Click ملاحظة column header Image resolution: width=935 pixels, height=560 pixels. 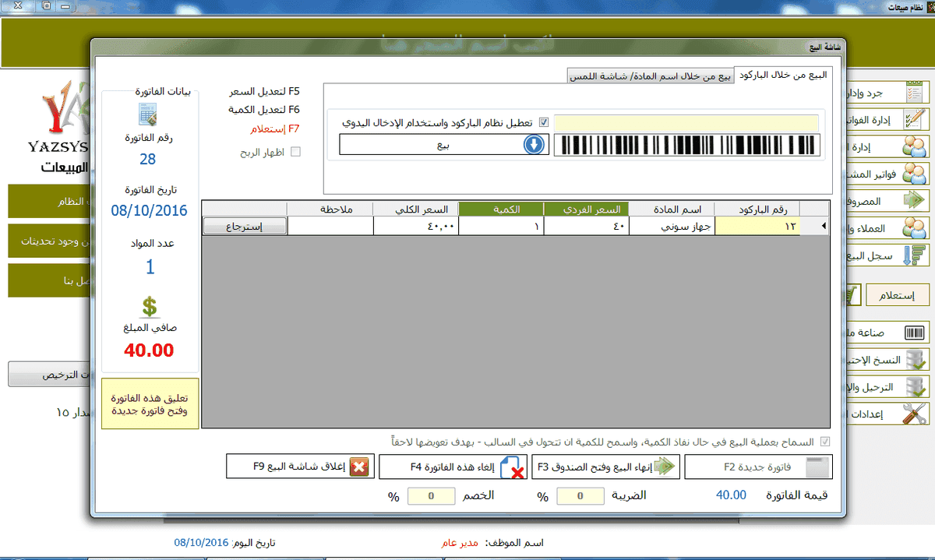click(x=330, y=209)
